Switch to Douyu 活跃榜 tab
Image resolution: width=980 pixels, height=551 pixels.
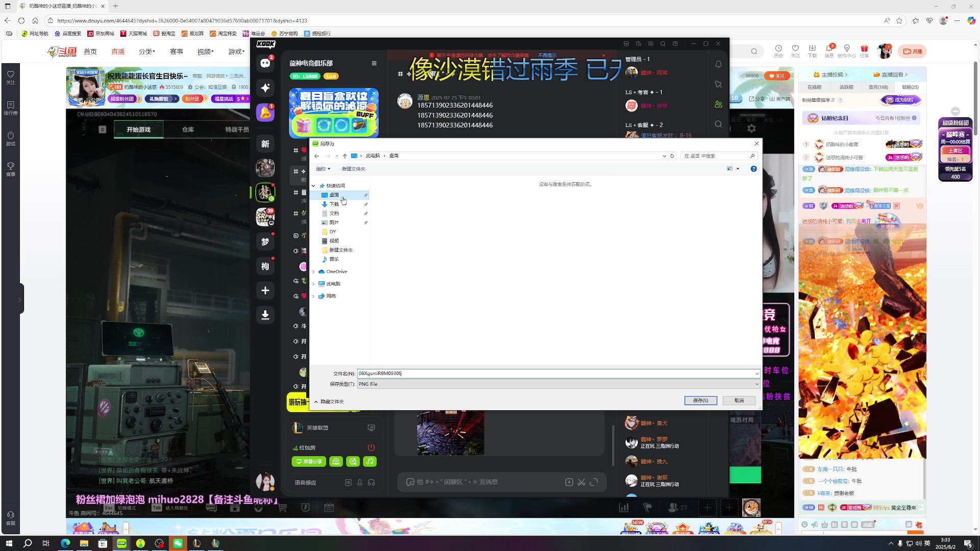pyautogui.click(x=846, y=87)
